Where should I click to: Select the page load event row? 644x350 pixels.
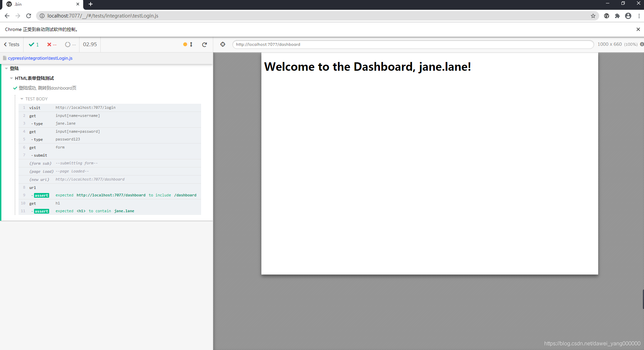point(110,171)
